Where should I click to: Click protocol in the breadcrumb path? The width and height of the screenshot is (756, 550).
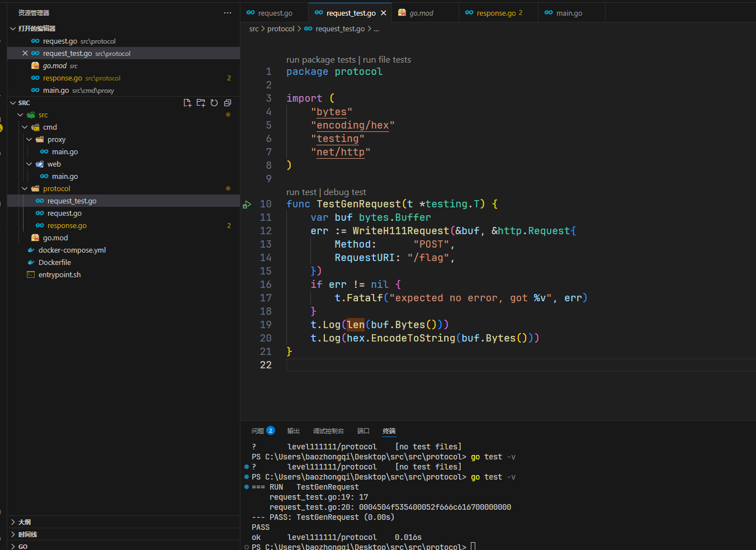tap(281, 29)
